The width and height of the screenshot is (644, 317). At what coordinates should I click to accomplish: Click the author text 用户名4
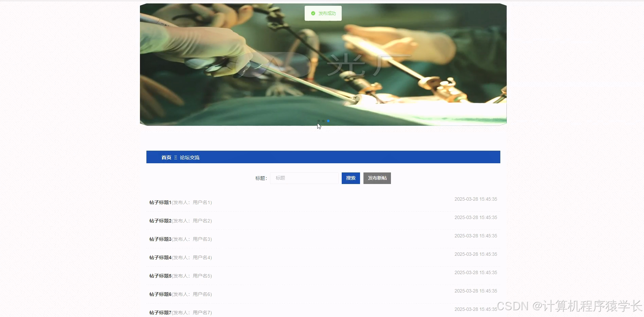(201, 257)
